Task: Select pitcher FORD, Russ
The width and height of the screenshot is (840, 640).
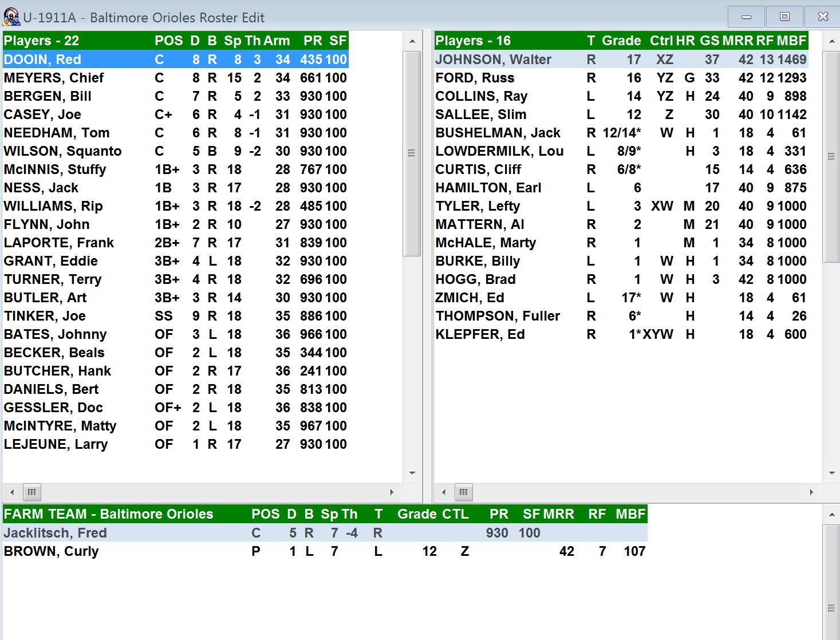Action: 621,78
